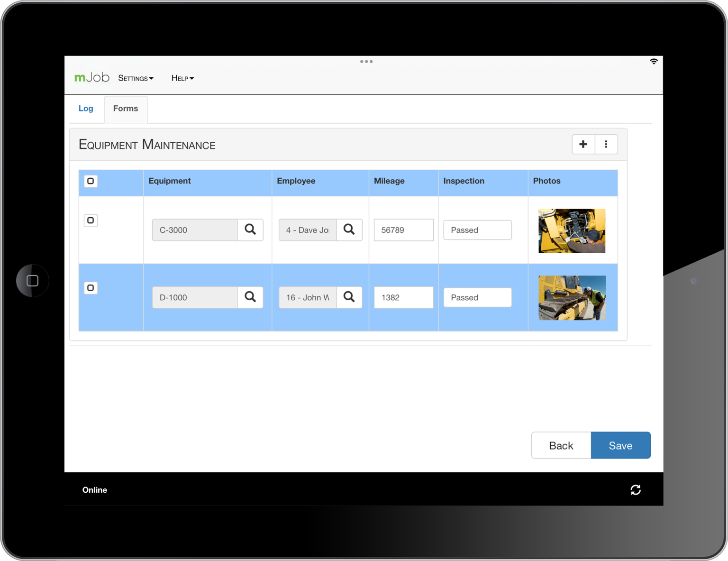Open the D-1000 bulldozer photo thumbnail

coord(572,298)
